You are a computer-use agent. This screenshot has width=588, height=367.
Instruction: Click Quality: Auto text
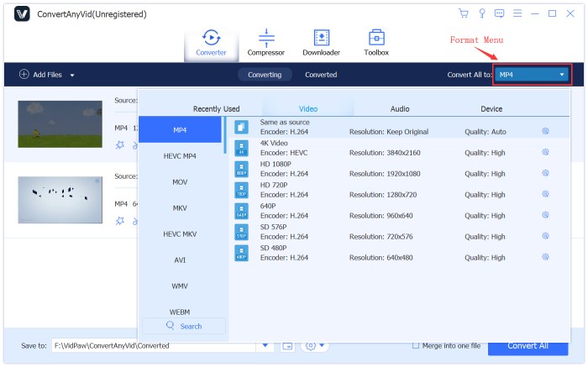(x=486, y=132)
